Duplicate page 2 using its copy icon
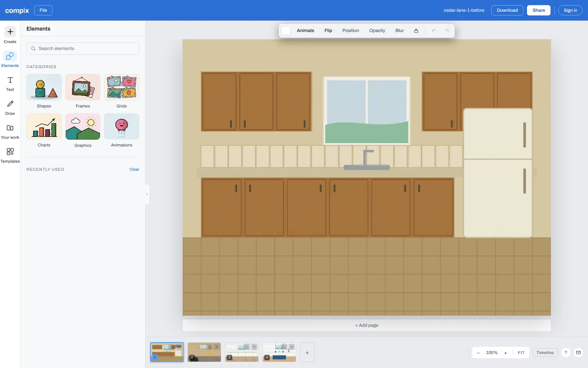Viewport: 588px width, 368px height. click(x=209, y=347)
